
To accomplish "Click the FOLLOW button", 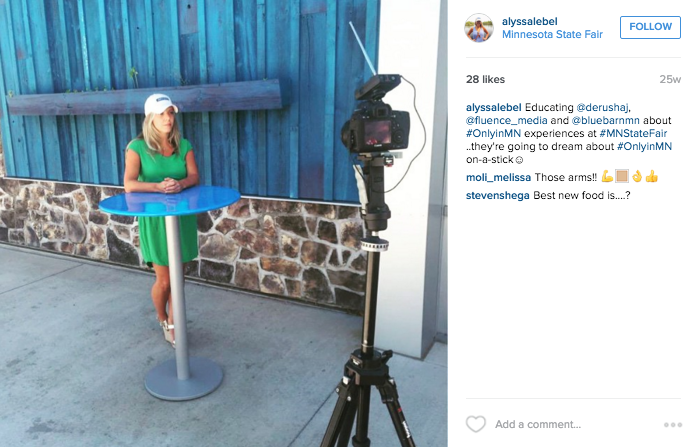I will [x=650, y=27].
